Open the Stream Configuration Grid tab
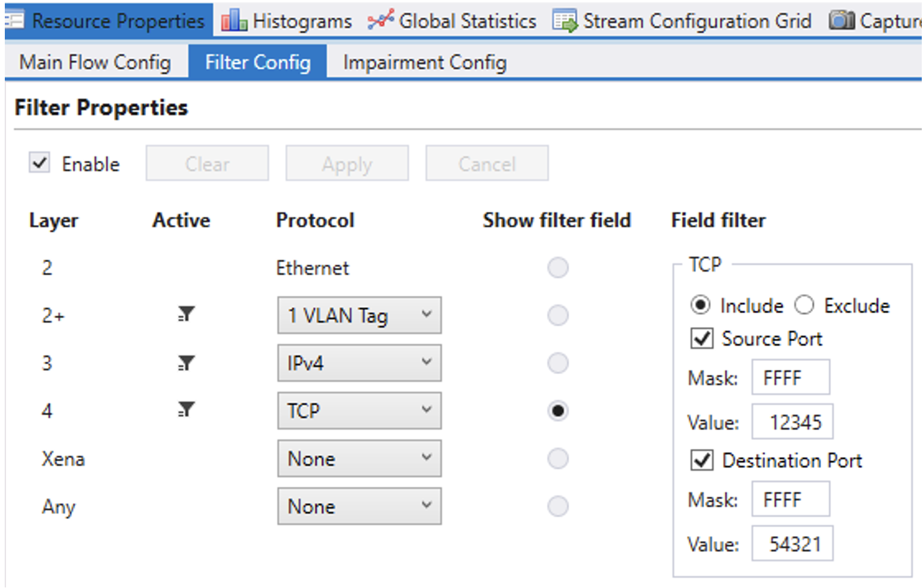 tap(682, 21)
